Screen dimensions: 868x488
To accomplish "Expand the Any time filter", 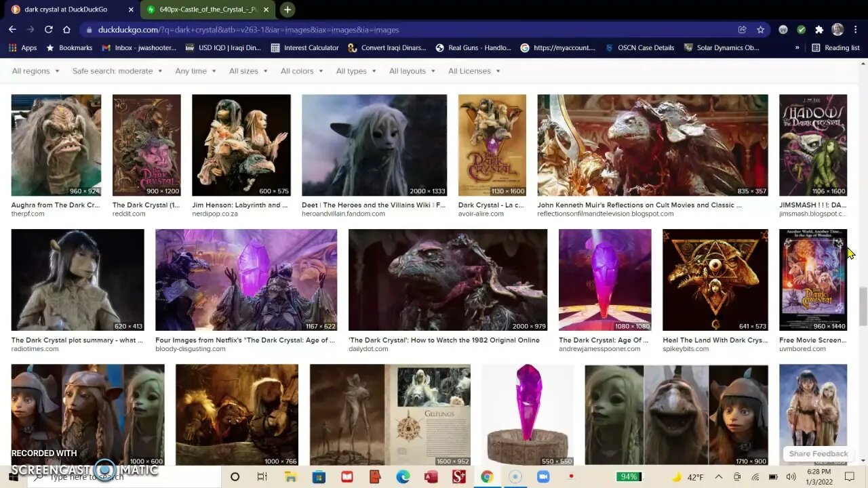I will [x=195, y=71].
